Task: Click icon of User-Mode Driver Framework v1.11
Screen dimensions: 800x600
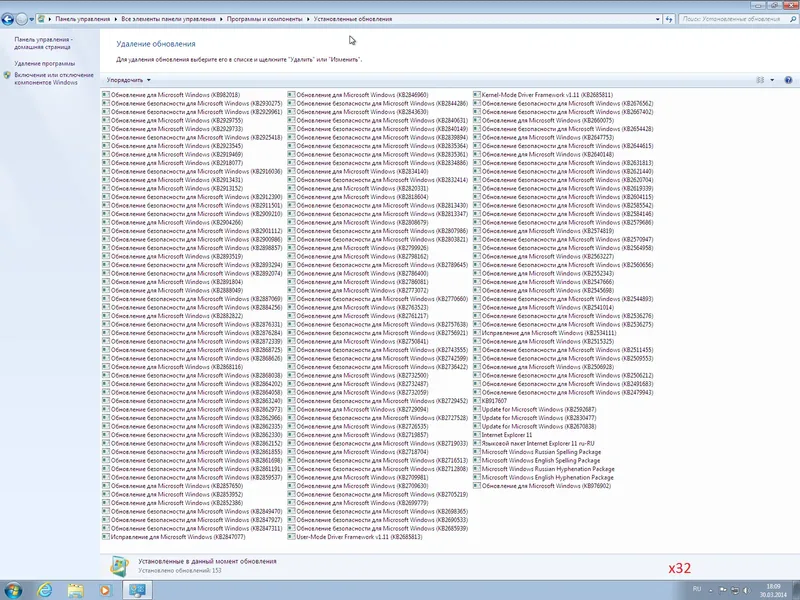Action: [x=291, y=537]
